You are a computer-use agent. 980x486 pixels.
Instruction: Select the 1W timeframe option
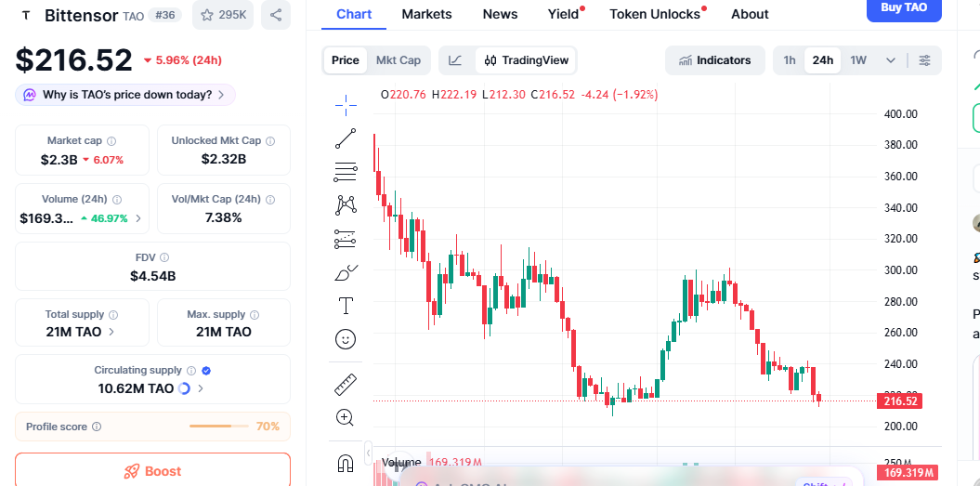tap(858, 60)
